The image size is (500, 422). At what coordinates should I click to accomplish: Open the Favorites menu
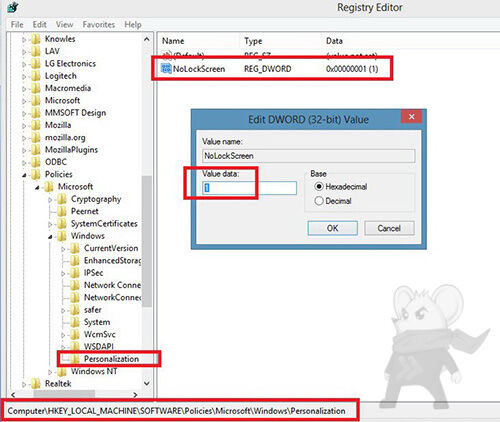[99, 25]
